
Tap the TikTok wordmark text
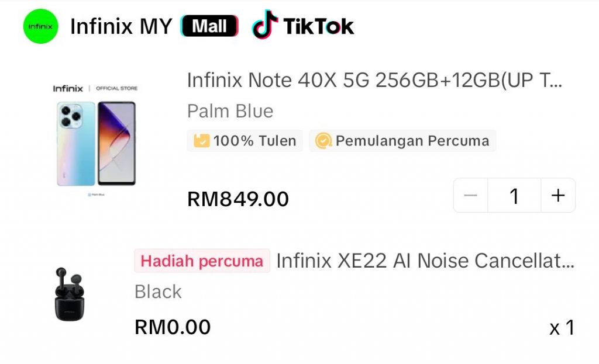click(x=319, y=26)
